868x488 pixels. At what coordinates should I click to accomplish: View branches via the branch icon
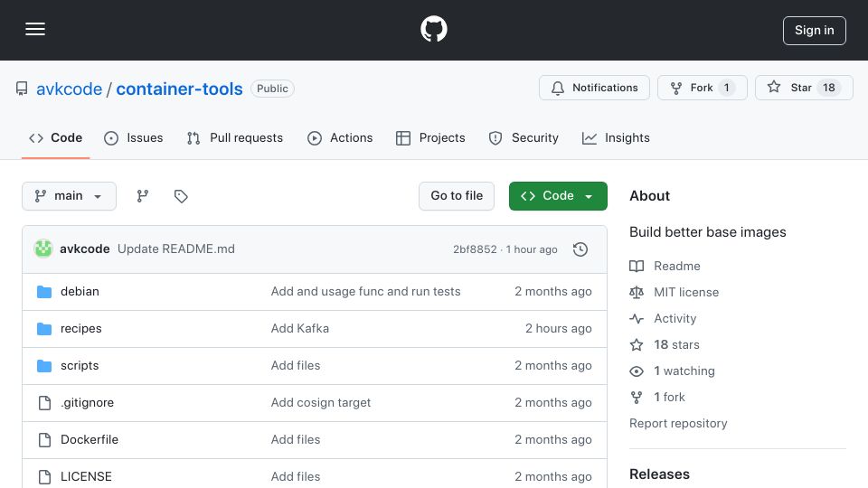coord(143,196)
